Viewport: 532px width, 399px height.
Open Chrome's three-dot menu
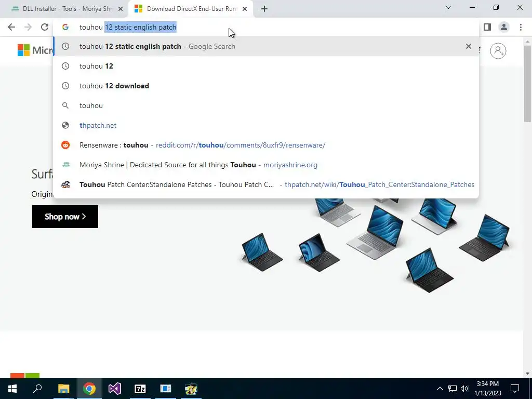521,27
